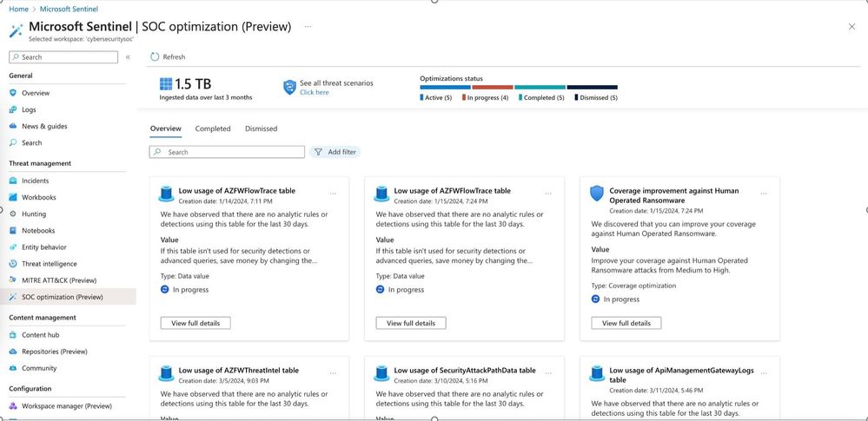View full details of Human Operated Ransomware card
Image resolution: width=868 pixels, height=421 pixels.
tap(626, 323)
